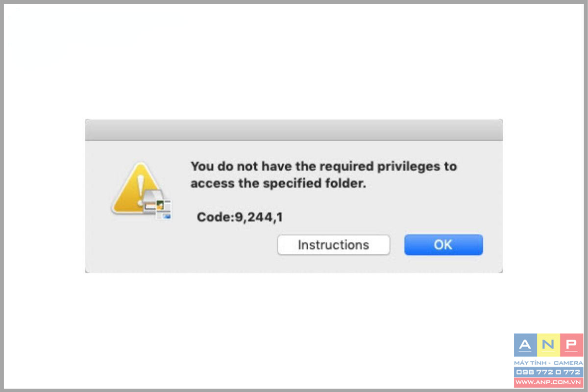Open the WWW.ANP.COM.VN website link

548,382
